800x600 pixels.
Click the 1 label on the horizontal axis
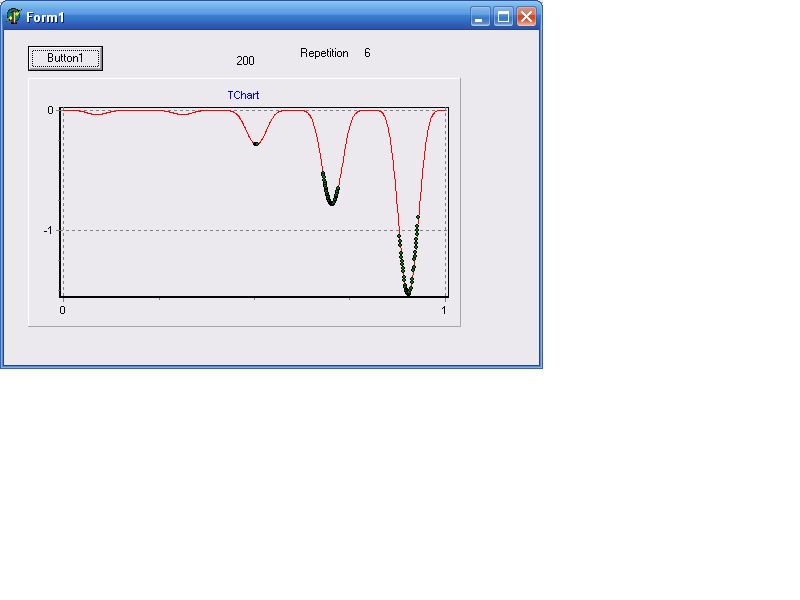click(444, 310)
